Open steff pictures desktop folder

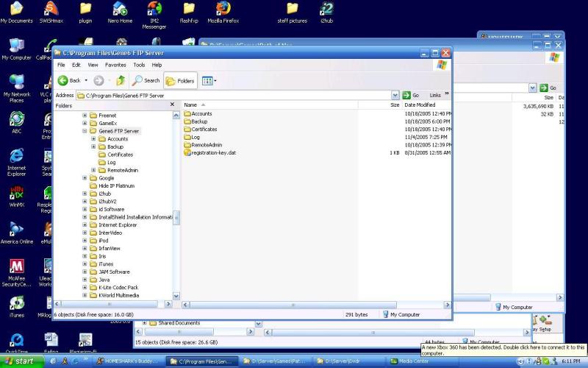point(292,12)
